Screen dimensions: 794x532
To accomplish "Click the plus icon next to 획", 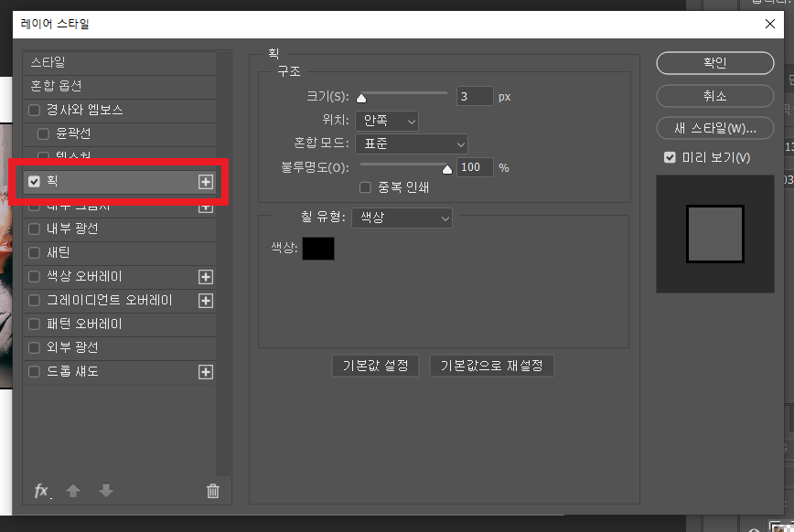I will [206, 182].
